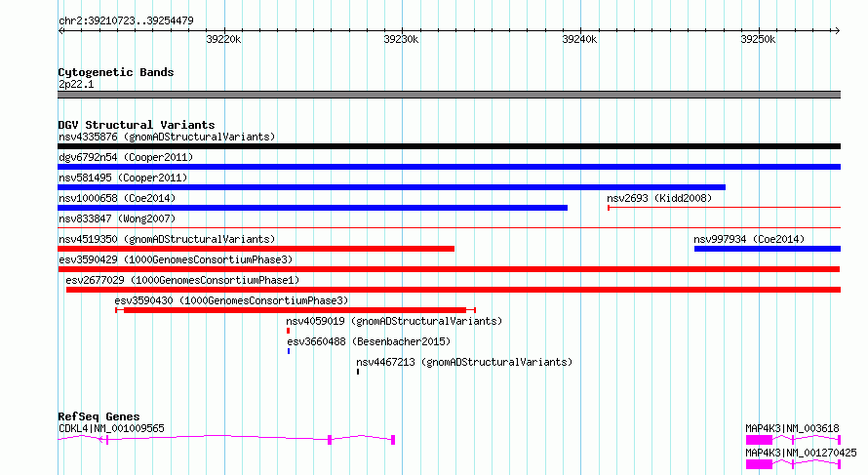The height and width of the screenshot is (475, 868).
Task: Select the RefSeq Genes track heading
Action: click(x=99, y=416)
